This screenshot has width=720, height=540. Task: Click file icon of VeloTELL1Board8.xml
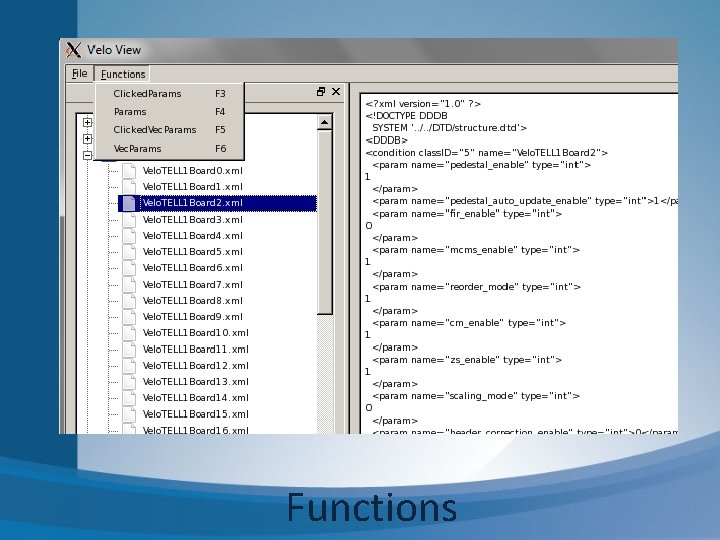pos(129,301)
